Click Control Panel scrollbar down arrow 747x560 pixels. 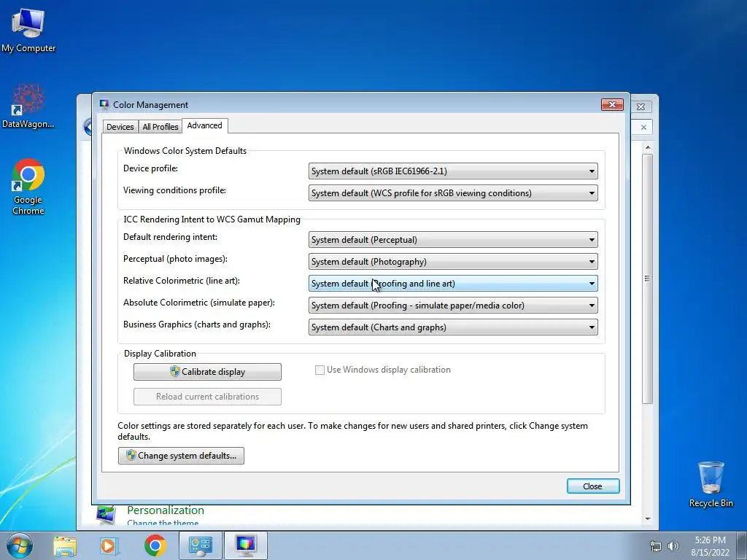pos(648,519)
